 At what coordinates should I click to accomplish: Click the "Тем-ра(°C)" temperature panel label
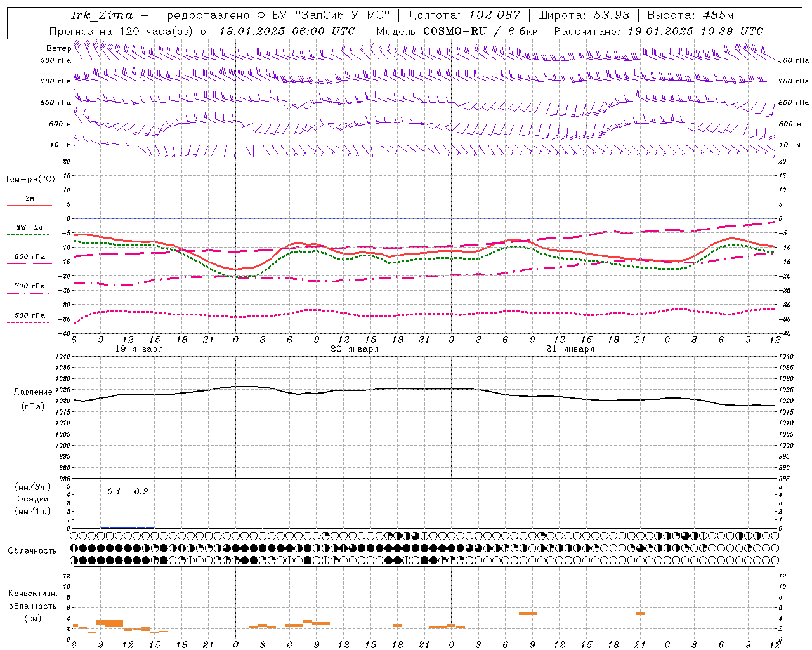point(30,180)
